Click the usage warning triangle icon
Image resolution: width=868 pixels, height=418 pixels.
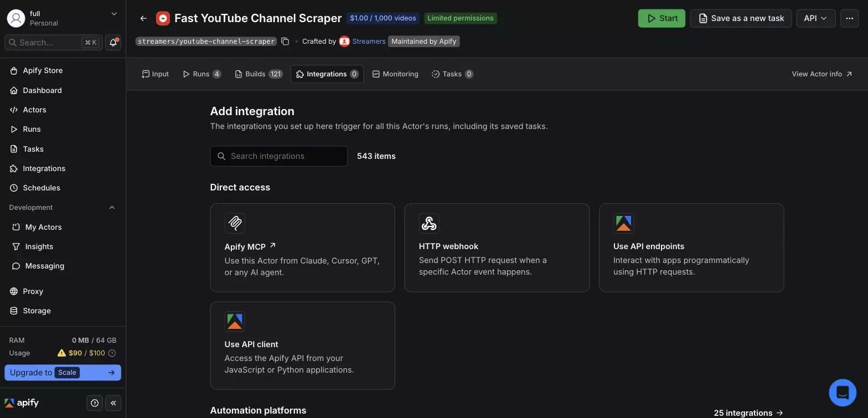[61, 353]
